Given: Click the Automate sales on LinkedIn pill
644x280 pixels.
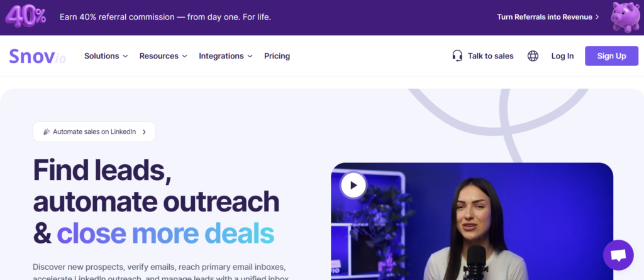Looking at the screenshot, I should 94,132.
